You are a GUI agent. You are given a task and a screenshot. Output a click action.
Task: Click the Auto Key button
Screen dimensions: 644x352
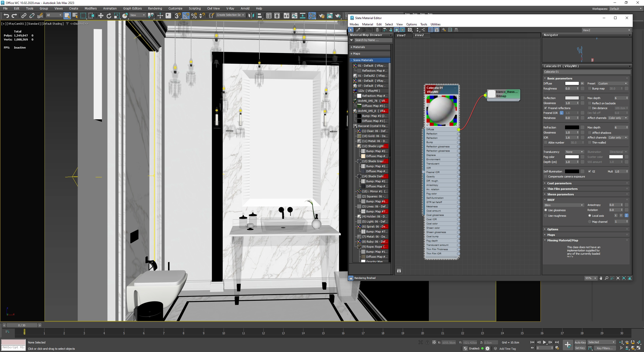point(580,342)
